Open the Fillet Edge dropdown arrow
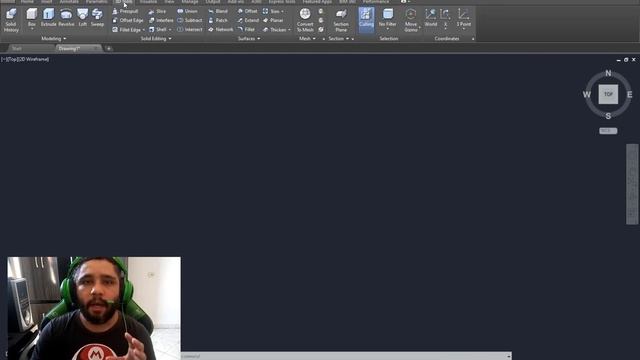640x360 pixels. [144, 30]
